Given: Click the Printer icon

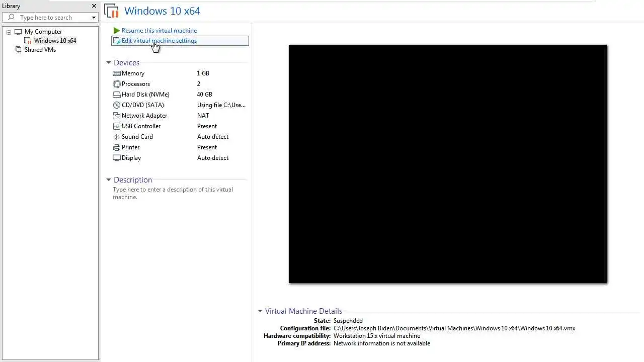Looking at the screenshot, I should point(117,147).
